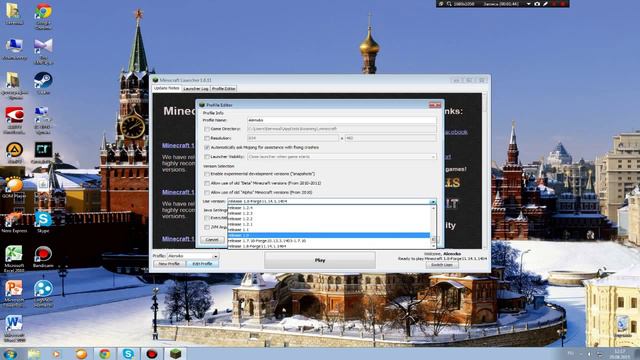640x360 pixels.
Task: Select release 1.2.4 from version list
Action: coord(329,208)
